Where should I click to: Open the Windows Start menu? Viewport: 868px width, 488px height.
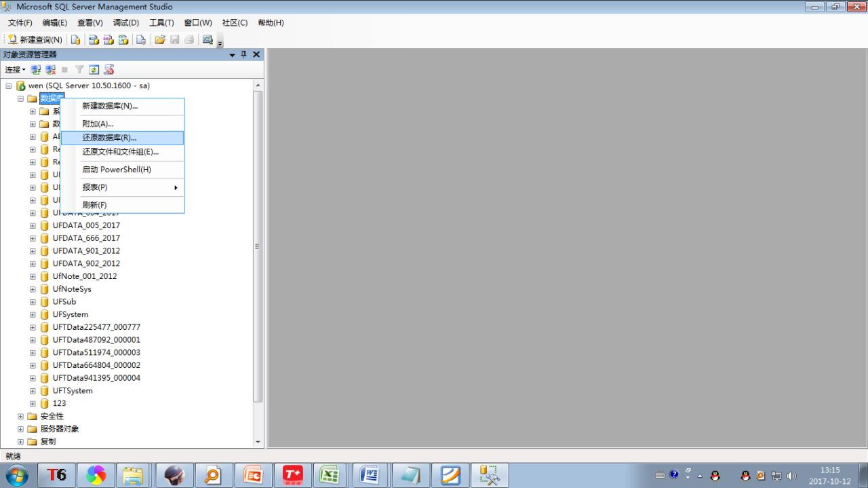coord(16,475)
